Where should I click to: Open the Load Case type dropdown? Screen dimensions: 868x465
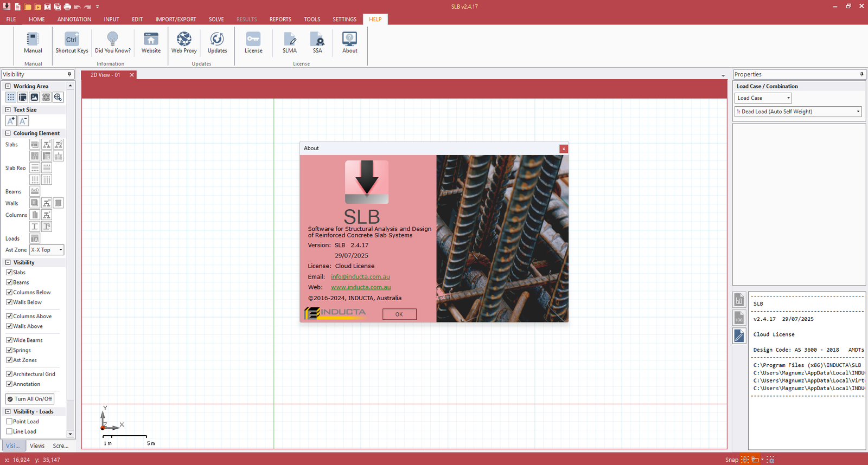(x=763, y=98)
